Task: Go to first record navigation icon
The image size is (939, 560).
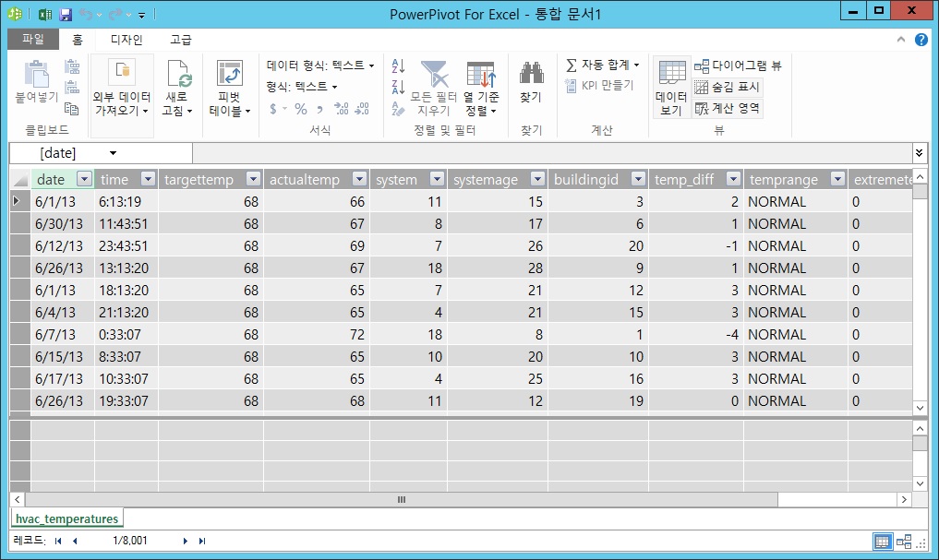Action: (58, 541)
